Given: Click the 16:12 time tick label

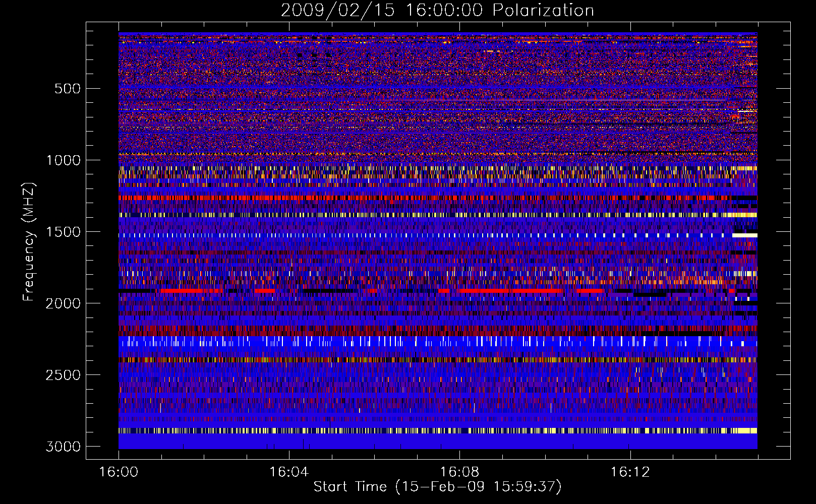Looking at the screenshot, I should tap(630, 472).
